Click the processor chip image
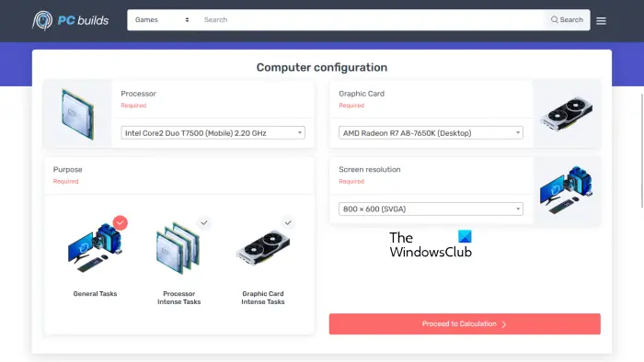644x362 pixels. tap(77, 114)
